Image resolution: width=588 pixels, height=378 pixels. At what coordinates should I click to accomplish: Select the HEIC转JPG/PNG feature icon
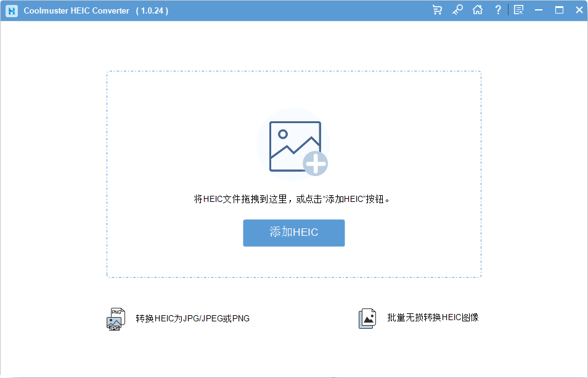point(115,318)
